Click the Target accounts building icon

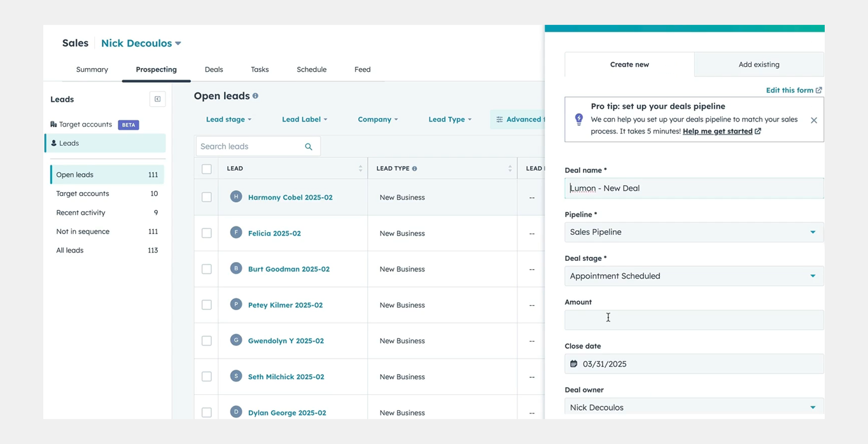[54, 124]
